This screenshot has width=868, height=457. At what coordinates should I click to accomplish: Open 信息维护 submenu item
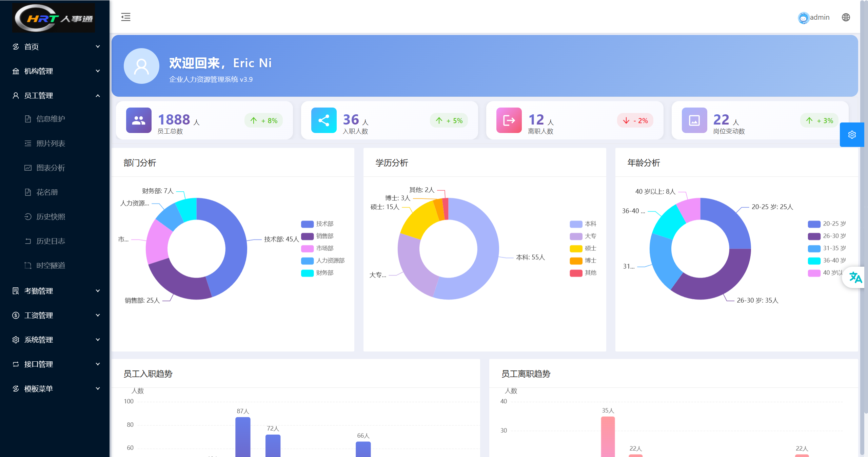pyautogui.click(x=55, y=119)
